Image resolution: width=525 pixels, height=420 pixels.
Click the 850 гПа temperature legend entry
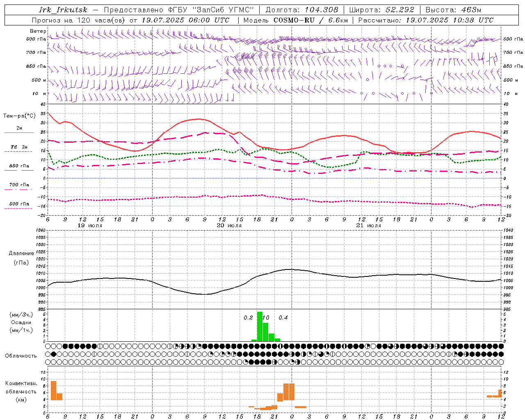pos(19,166)
